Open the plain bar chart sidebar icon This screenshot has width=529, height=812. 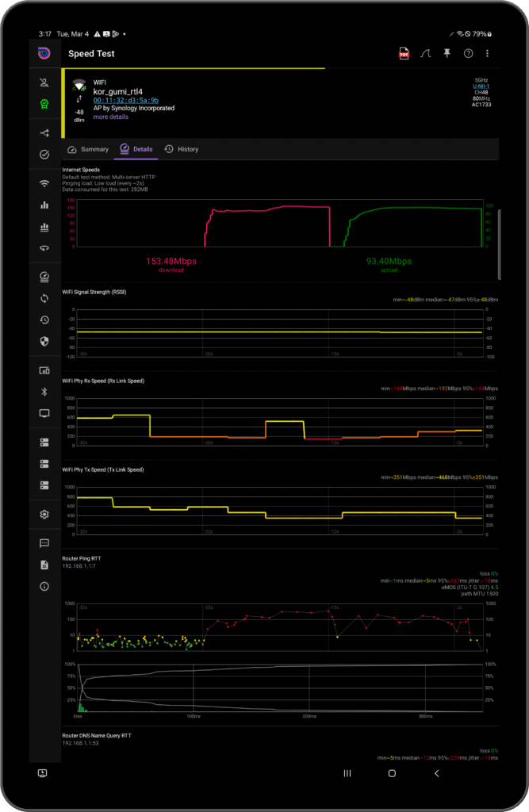click(x=44, y=205)
